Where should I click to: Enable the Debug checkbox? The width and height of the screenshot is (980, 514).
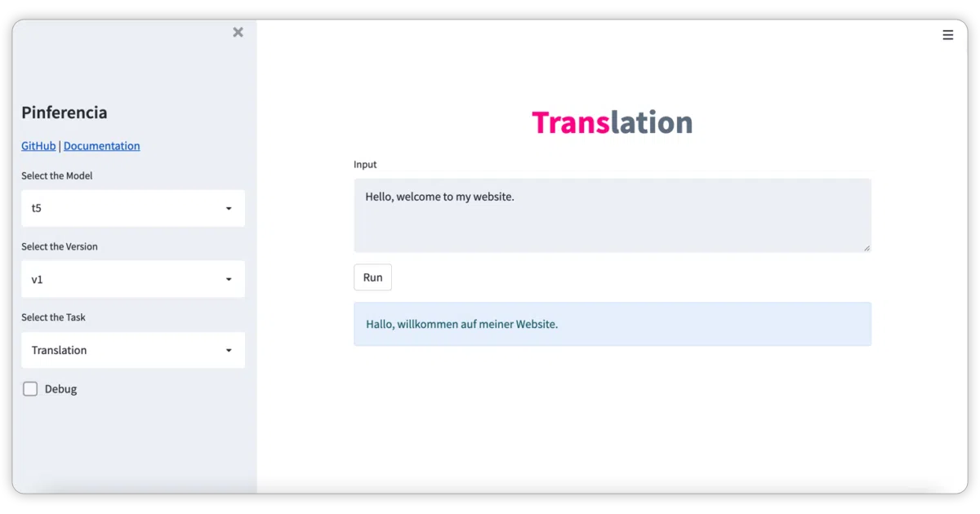pos(30,389)
